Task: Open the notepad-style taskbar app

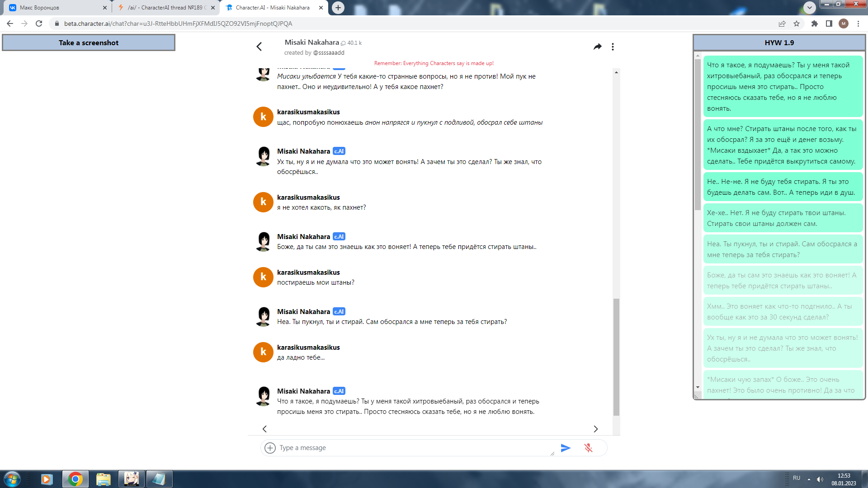Action: pyautogui.click(x=159, y=479)
